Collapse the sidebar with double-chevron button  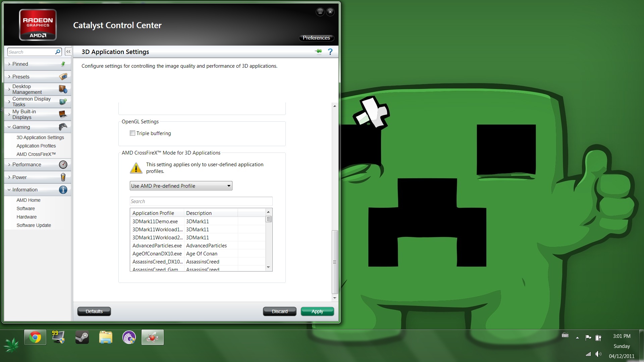click(68, 52)
